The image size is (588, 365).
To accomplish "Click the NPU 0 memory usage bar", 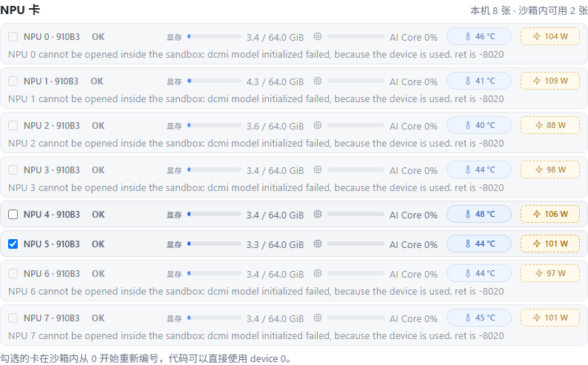I will [214, 36].
